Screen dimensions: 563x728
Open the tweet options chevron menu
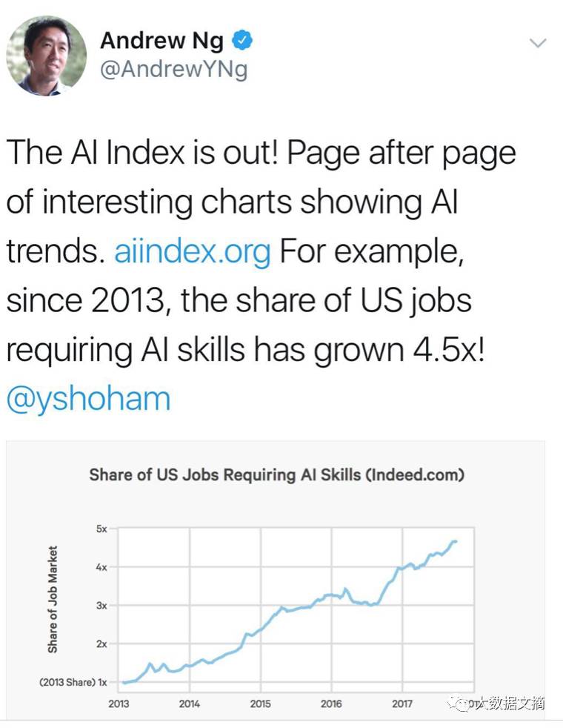[x=538, y=43]
